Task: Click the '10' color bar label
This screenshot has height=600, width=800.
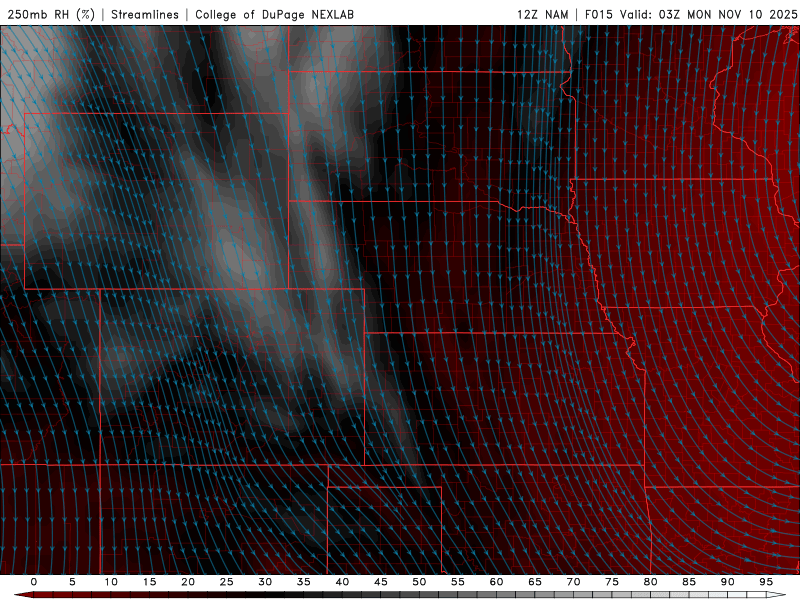Action: pos(111,582)
